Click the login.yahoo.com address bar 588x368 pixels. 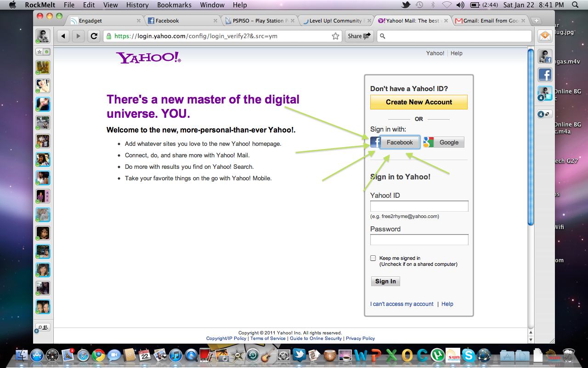point(223,36)
